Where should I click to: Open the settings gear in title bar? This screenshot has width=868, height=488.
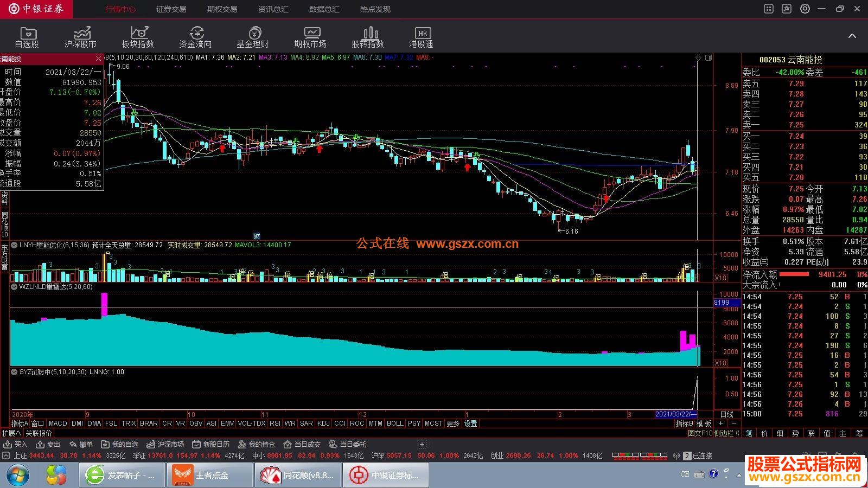805,9
